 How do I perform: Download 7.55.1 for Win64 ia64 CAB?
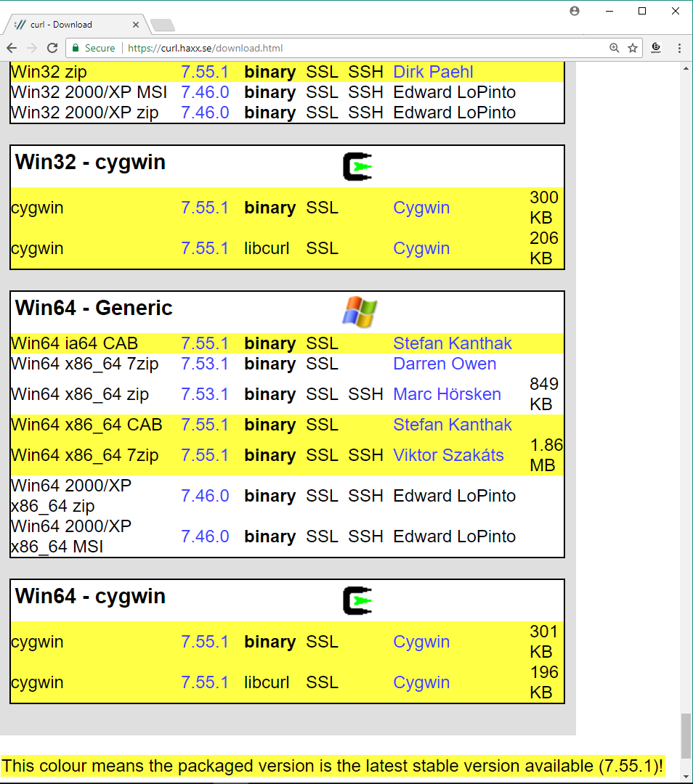(205, 343)
